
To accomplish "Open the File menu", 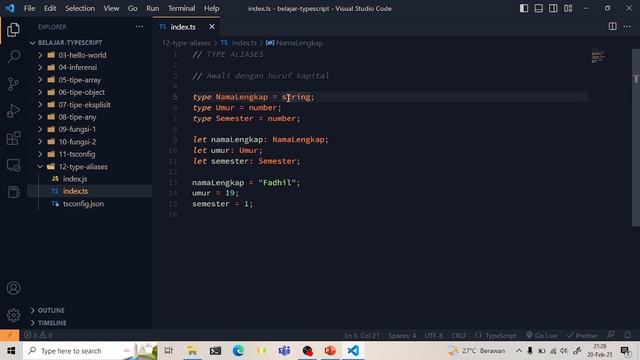I will 29,8.
